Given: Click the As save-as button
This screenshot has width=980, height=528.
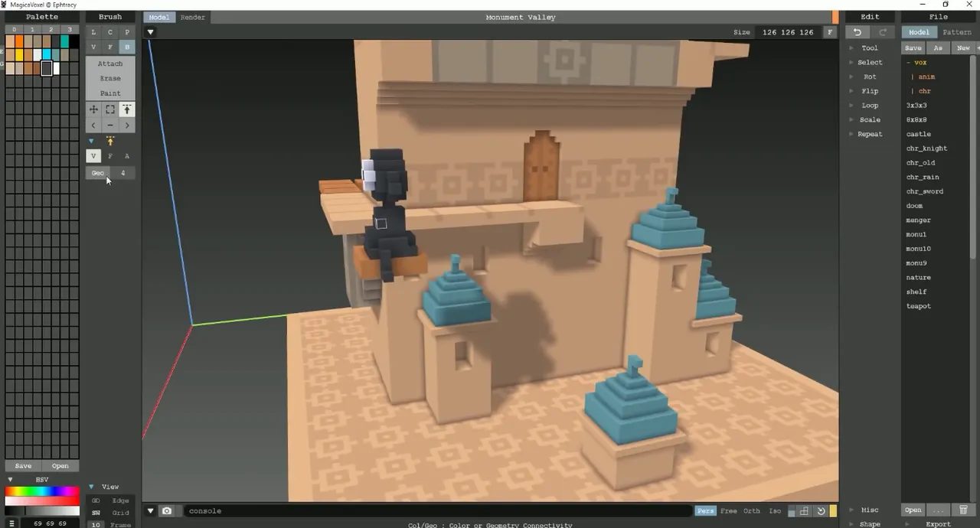Looking at the screenshot, I should click(938, 47).
